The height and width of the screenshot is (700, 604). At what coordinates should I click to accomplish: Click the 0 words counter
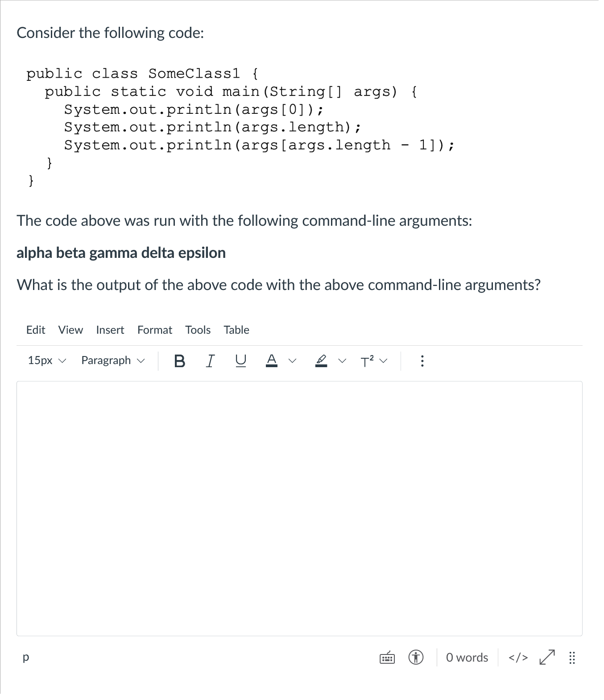(x=466, y=657)
